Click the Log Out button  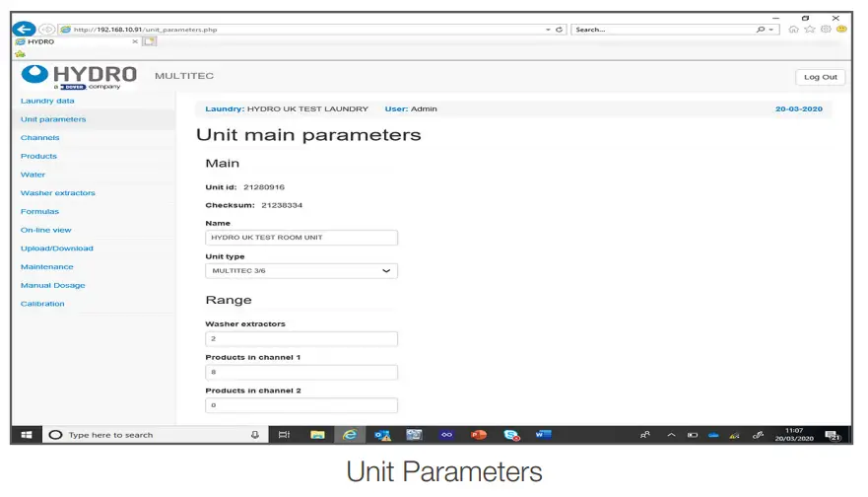(x=821, y=77)
